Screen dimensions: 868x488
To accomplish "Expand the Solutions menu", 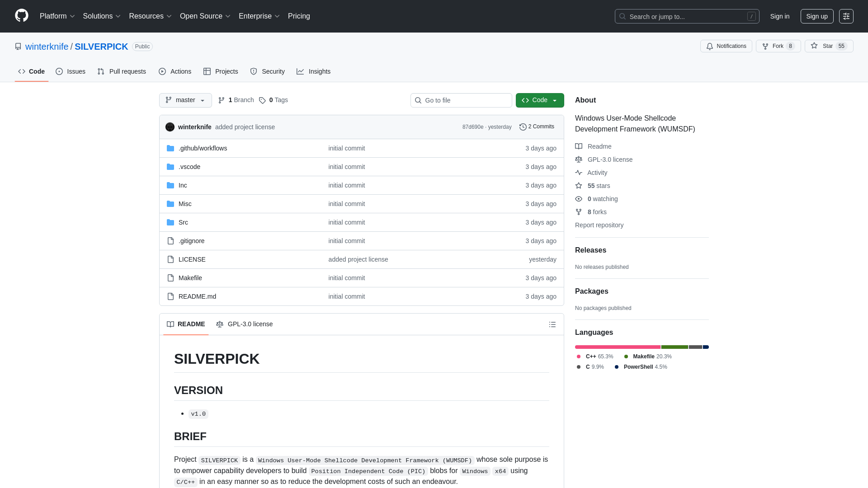I will pos(101,16).
